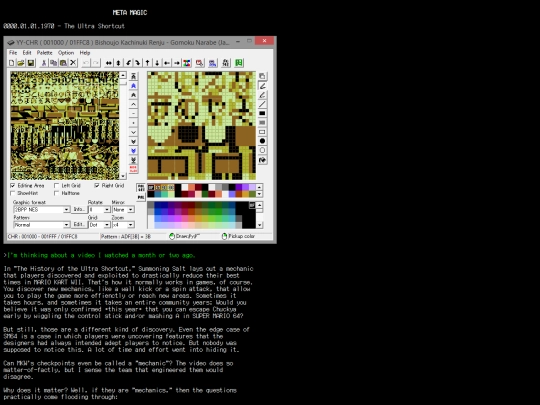540x405 pixels.
Task: Open the Option menu
Action: pyautogui.click(x=66, y=53)
